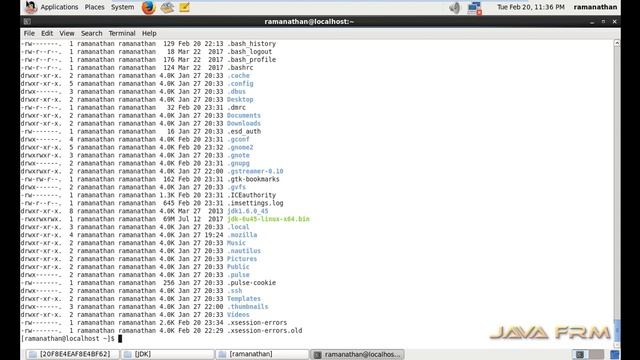Viewport: 640px width, 360px height.
Task: Click the .bashrc file name
Action: coord(240,68)
